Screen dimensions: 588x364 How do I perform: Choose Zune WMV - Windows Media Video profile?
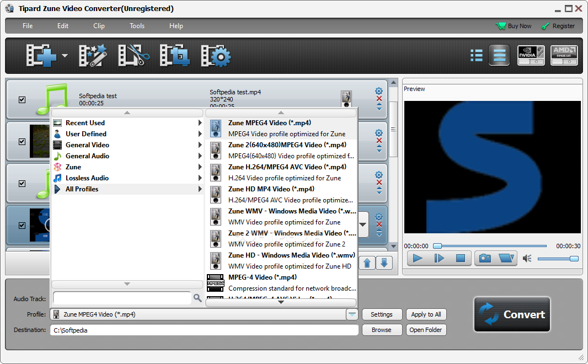click(281, 217)
